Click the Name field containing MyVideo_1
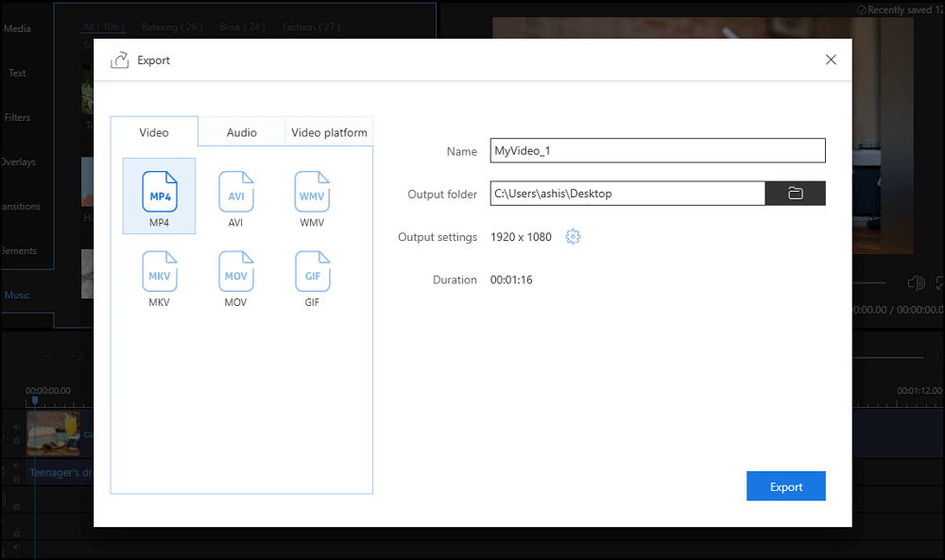Image resolution: width=945 pixels, height=560 pixels. pyautogui.click(x=657, y=150)
